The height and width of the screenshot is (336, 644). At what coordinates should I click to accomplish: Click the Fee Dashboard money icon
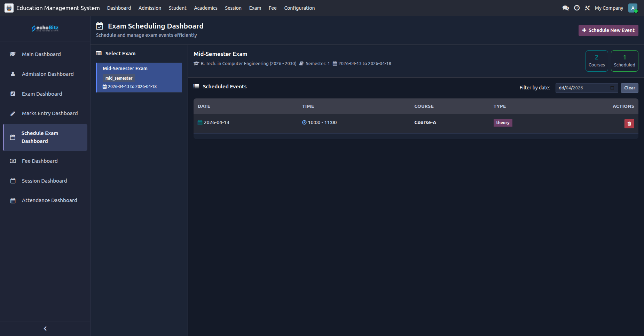13,161
